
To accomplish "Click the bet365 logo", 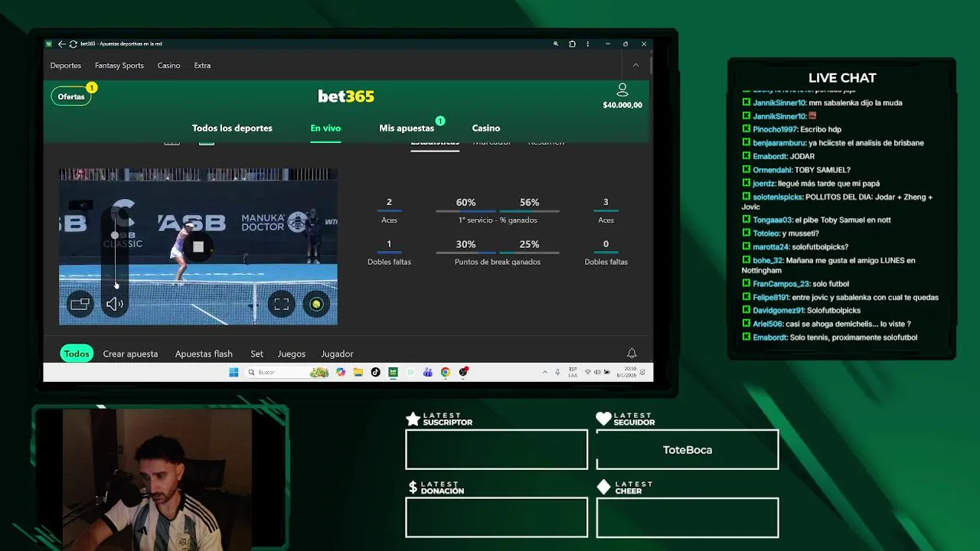I will (x=346, y=96).
